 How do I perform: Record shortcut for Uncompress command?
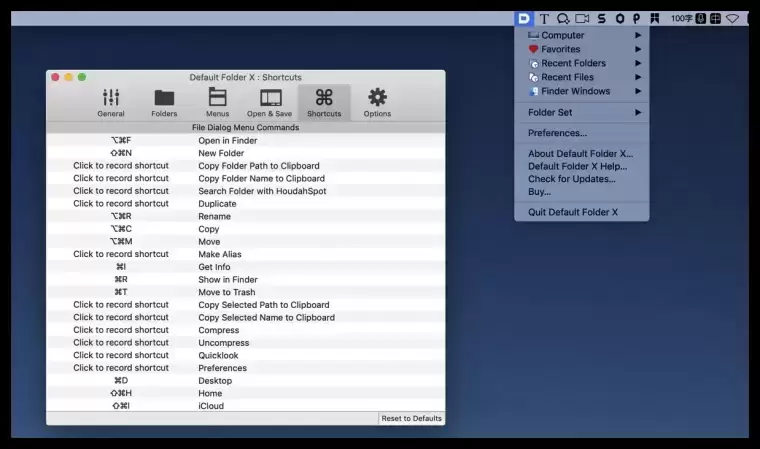pos(121,342)
